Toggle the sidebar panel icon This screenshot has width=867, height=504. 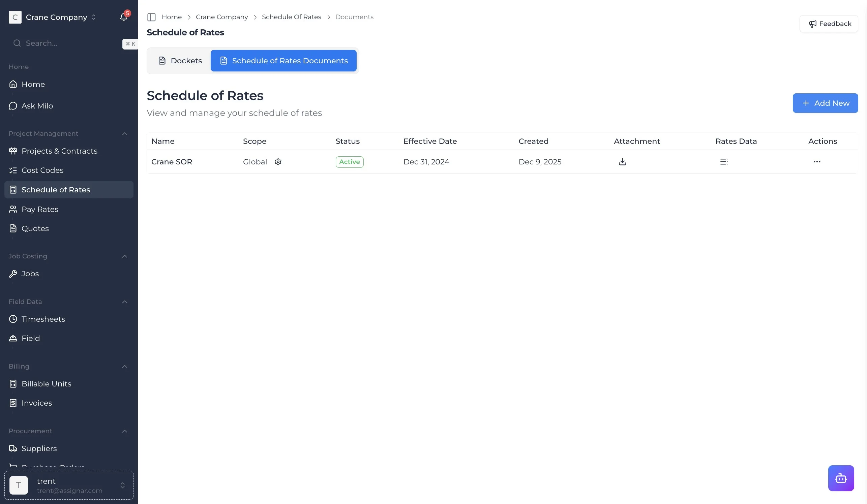pos(151,17)
